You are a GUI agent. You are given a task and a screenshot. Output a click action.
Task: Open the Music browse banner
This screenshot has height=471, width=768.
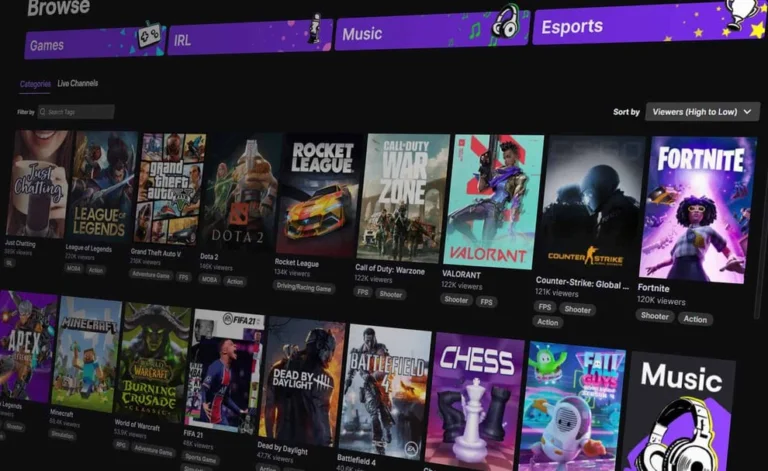[x=432, y=31]
